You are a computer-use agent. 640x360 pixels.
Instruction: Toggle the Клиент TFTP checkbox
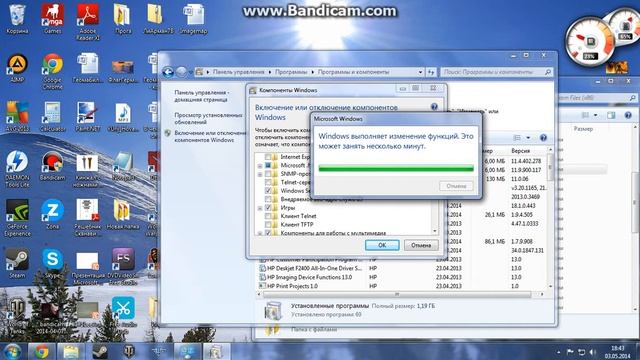(x=268, y=224)
